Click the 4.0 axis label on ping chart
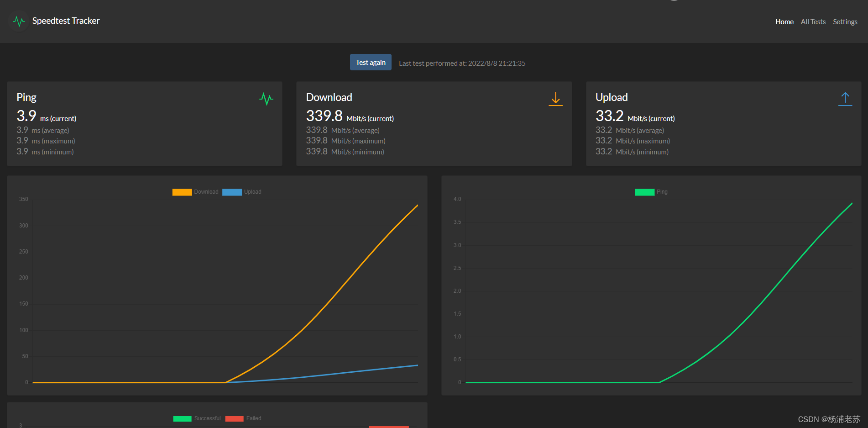 point(457,199)
